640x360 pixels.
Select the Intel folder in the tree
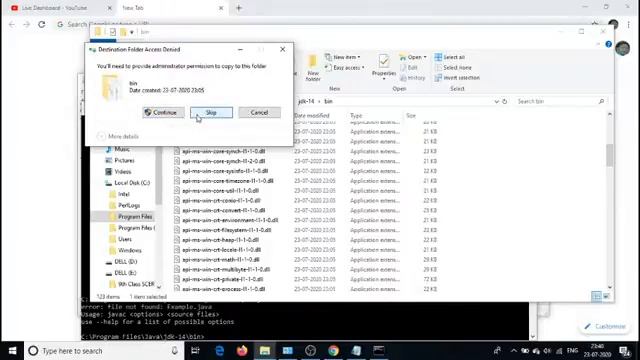click(120, 194)
